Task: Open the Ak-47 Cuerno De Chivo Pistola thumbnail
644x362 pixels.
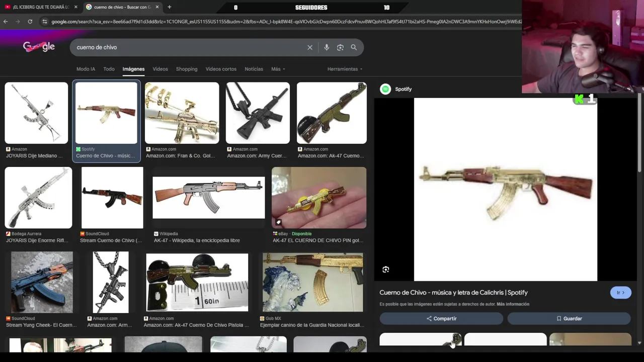Action: coord(197,282)
